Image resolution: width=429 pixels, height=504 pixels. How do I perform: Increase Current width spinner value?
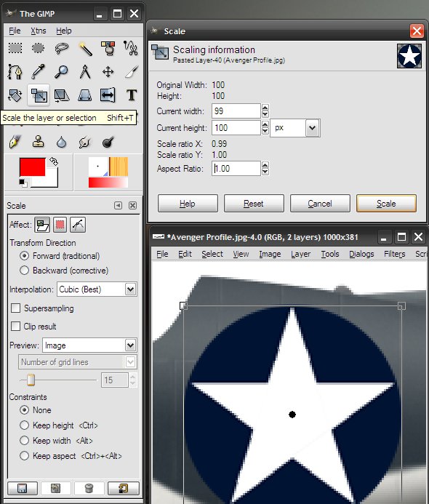point(265,108)
